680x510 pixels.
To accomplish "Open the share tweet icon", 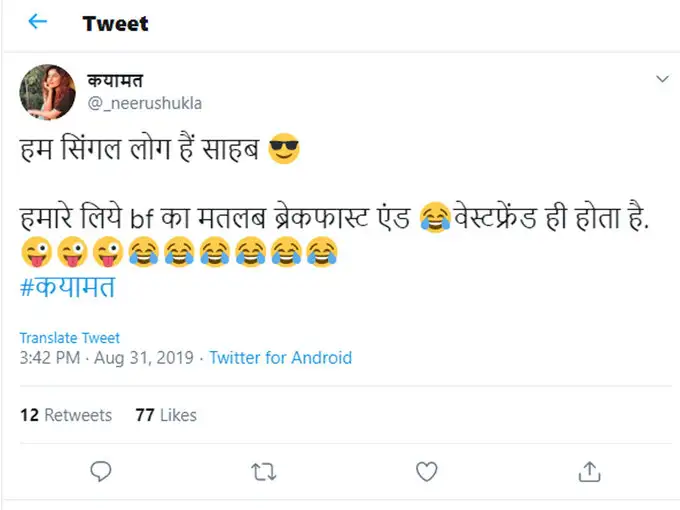I will click(x=590, y=470).
